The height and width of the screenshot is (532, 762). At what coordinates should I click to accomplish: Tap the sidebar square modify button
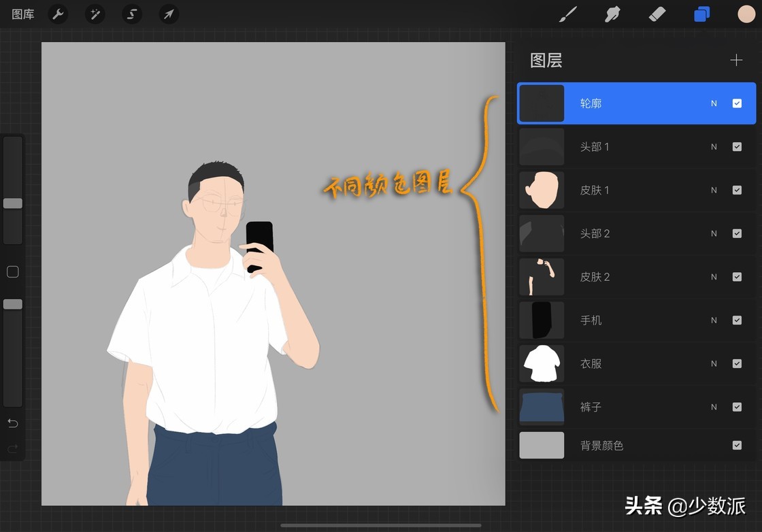pos(12,271)
